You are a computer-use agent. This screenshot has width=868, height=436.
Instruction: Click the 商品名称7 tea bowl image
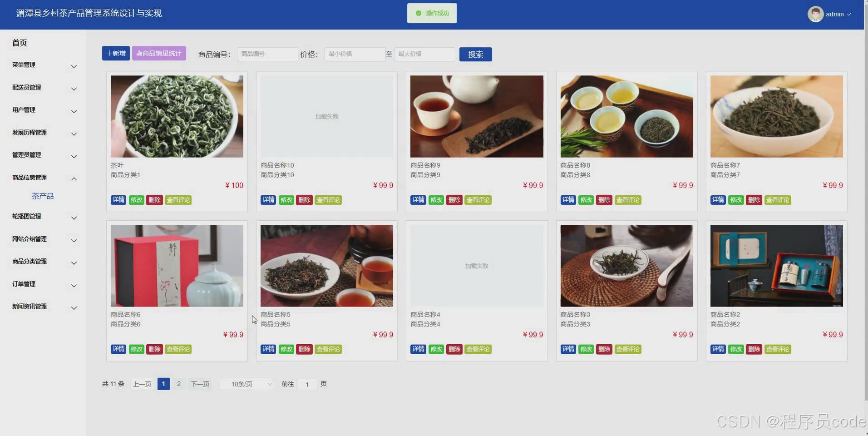click(x=777, y=116)
